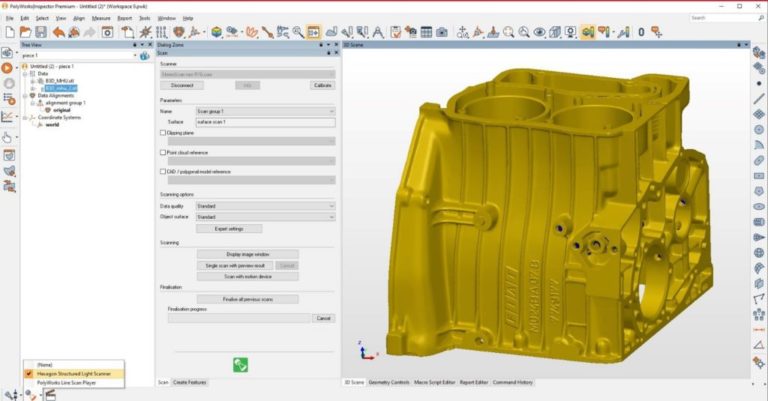Image resolution: width=768 pixels, height=401 pixels.
Task: Select Hexagon Structured Light Scanner checked entry
Action: pyautogui.click(x=74, y=374)
